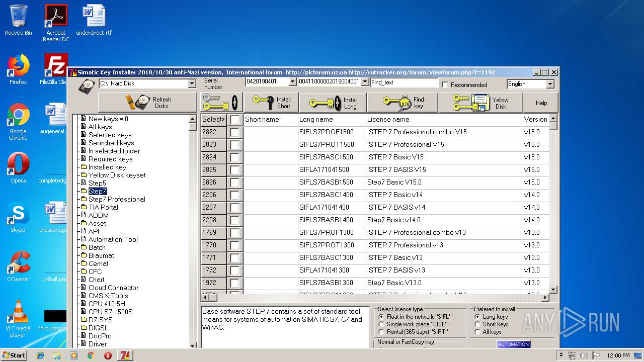
Task: Toggle the Recommended checkbox
Action: (x=445, y=84)
